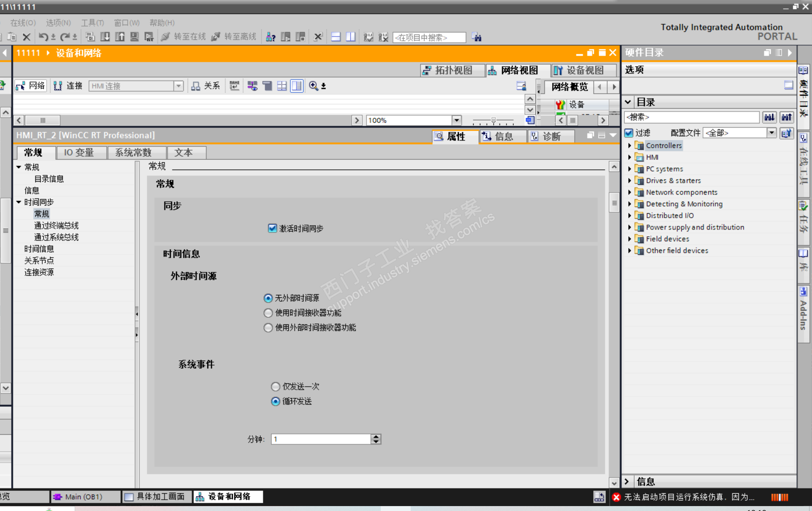The width and height of the screenshot is (812, 511).
Task: Click the redo arrow in the main toolbar
Action: (x=65, y=37)
